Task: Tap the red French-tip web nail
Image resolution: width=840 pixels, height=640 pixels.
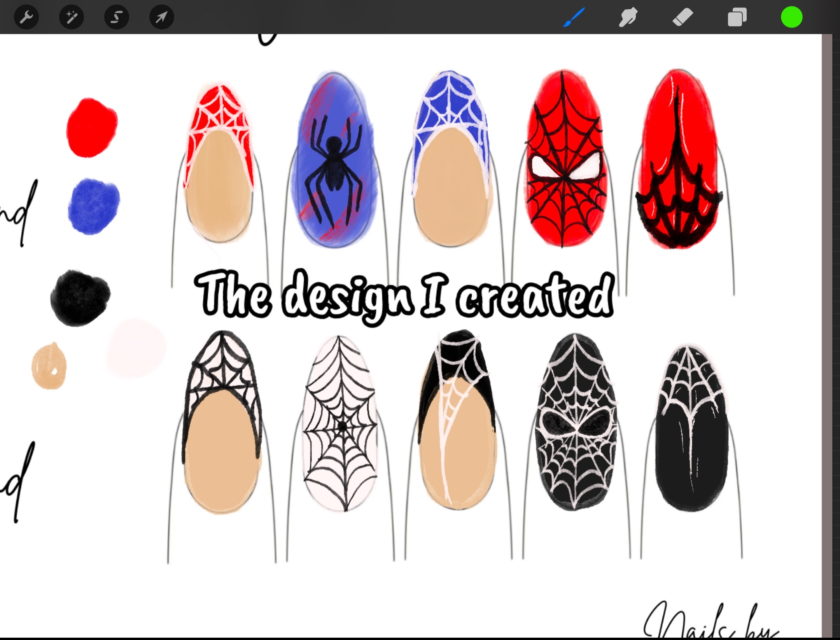Action: point(219,163)
